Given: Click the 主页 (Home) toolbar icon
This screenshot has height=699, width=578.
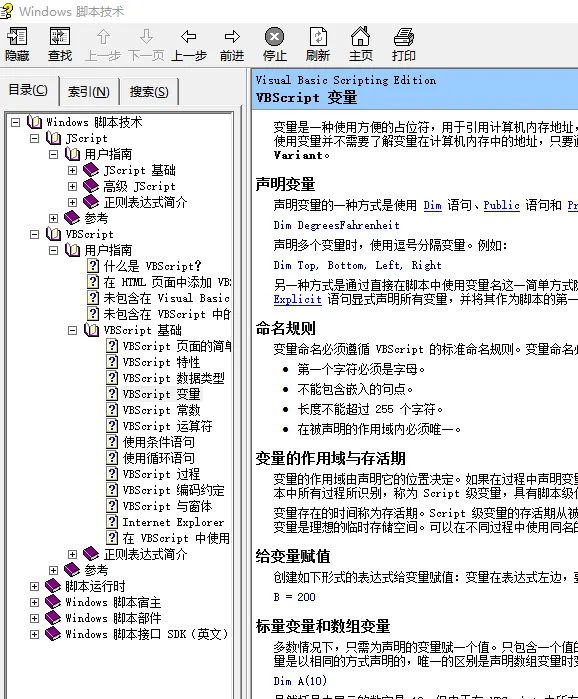Looking at the screenshot, I should coord(361,36).
